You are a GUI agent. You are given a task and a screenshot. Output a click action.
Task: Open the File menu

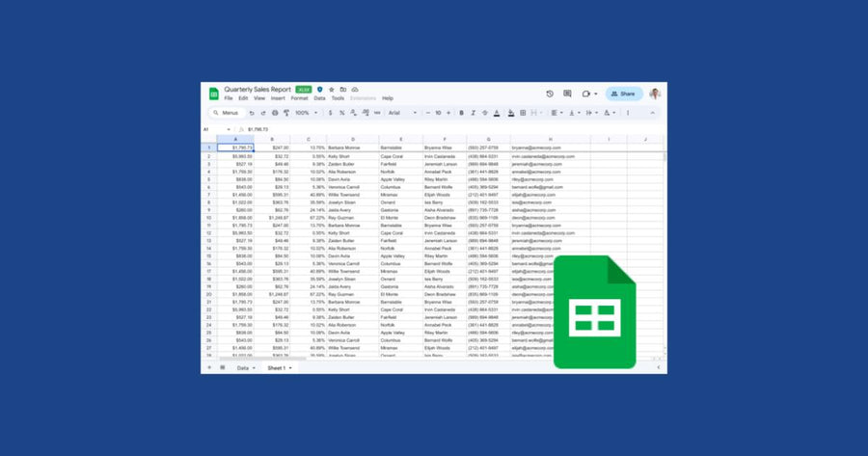(x=228, y=98)
